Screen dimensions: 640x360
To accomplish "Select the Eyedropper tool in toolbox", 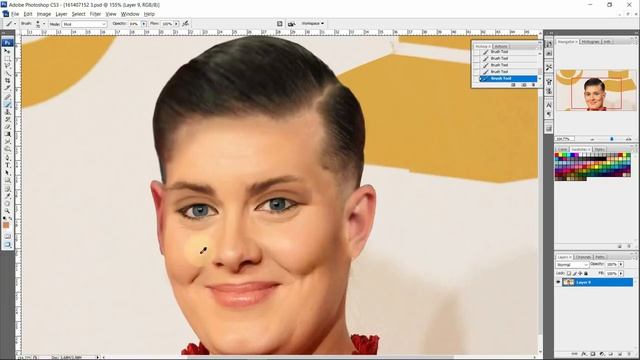I will [x=7, y=196].
